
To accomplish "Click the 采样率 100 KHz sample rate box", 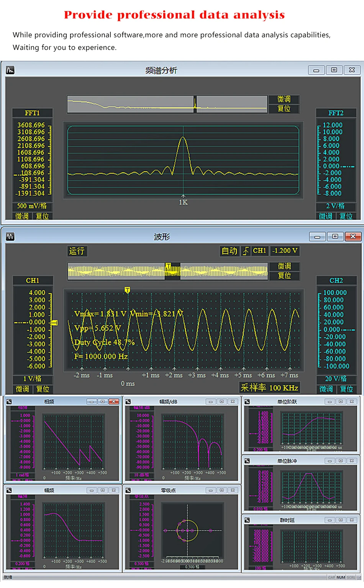I will (269, 388).
